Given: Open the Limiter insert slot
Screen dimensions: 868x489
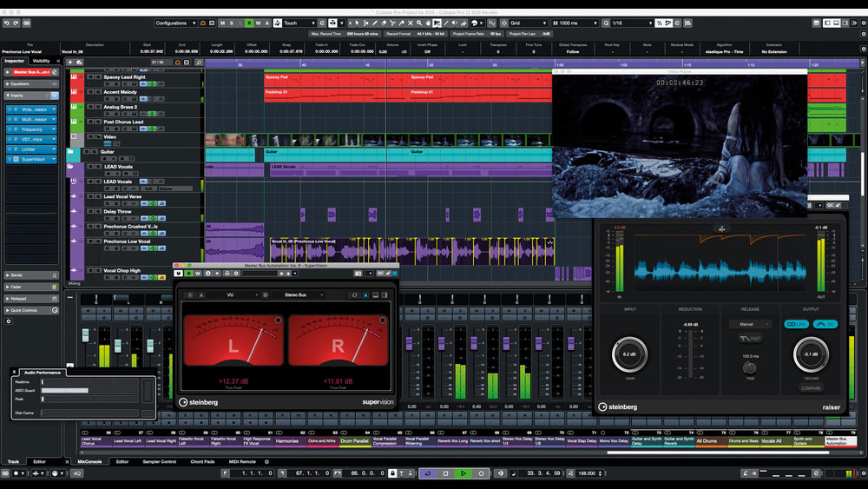Looking at the screenshot, I should 31,149.
